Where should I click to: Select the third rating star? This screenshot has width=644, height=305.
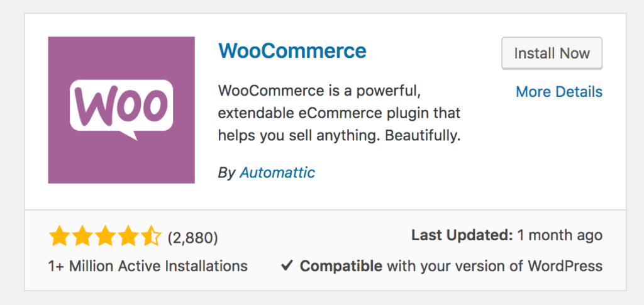(x=106, y=237)
